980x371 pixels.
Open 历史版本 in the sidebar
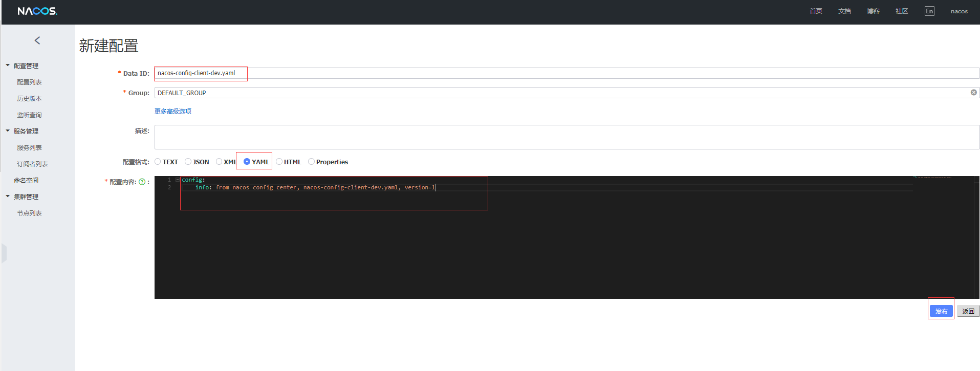click(30, 99)
